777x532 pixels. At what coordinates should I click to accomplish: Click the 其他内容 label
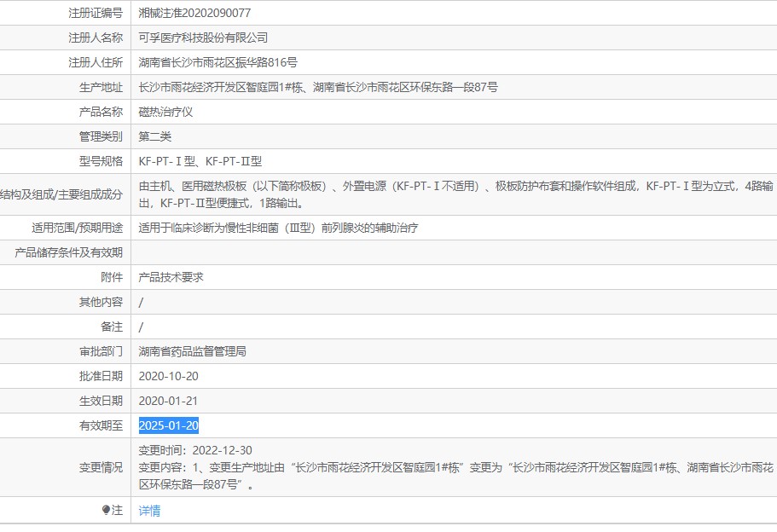pyautogui.click(x=101, y=302)
